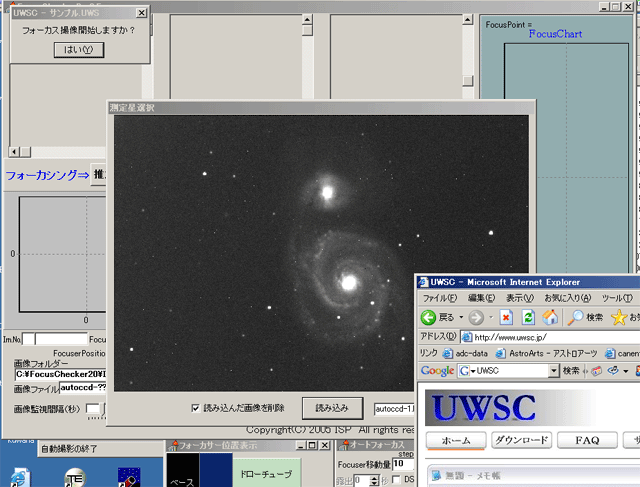Click the 無題 - メモ帳 notepad title
This screenshot has width=640, height=487.
[473, 476]
